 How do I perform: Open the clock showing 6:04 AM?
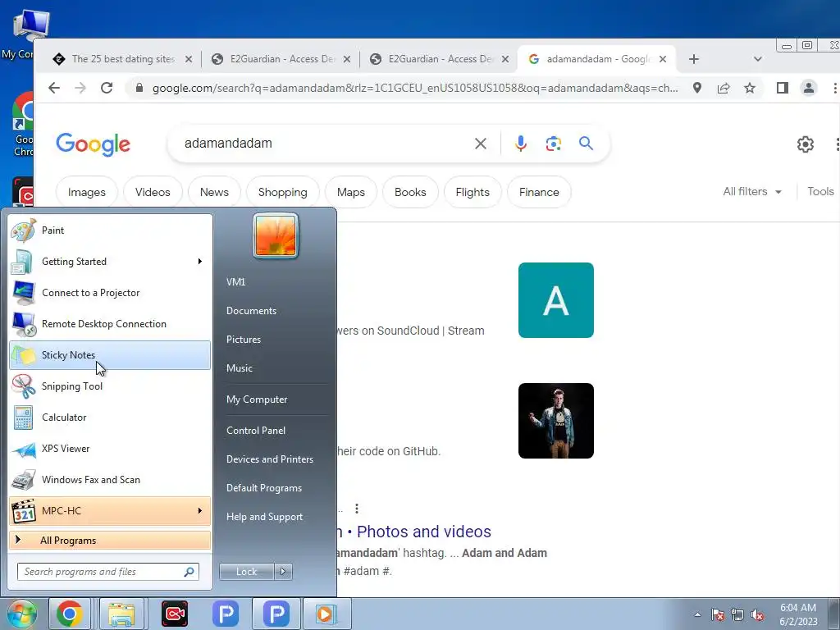tap(798, 614)
